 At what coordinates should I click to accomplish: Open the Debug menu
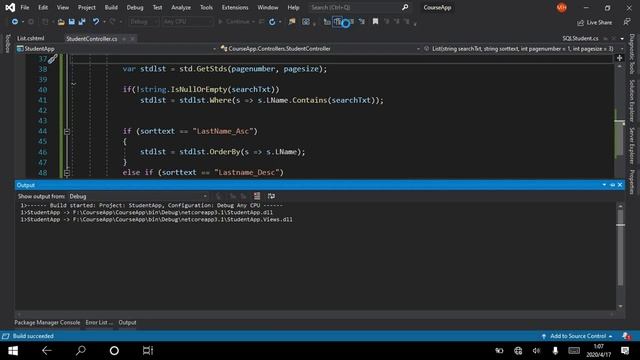coord(135,7)
